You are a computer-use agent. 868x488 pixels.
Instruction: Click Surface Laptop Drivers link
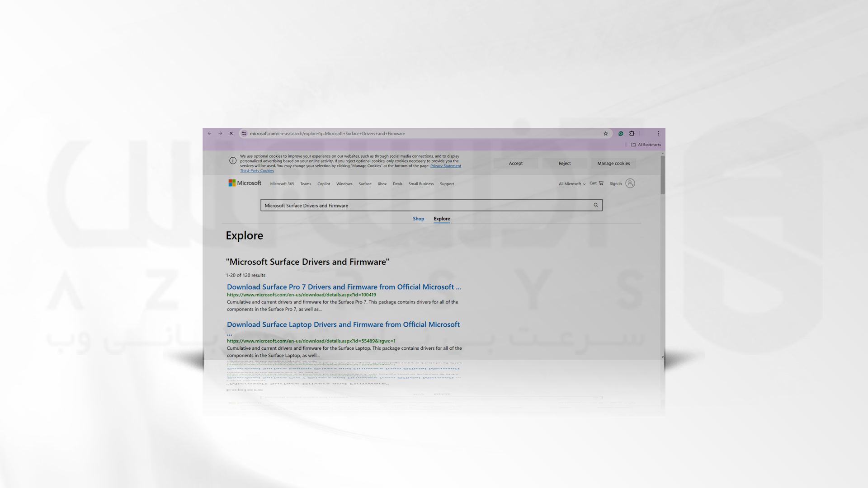[x=343, y=324]
